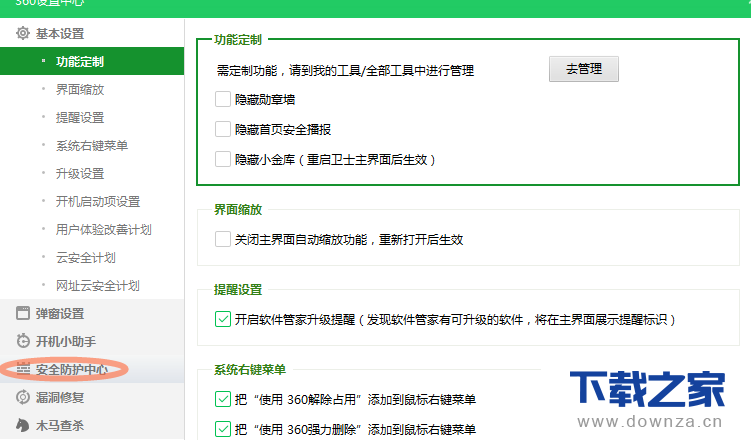Expand the 漏洞修复 section
Image resolution: width=751 pixels, height=440 pixels.
pos(92,397)
